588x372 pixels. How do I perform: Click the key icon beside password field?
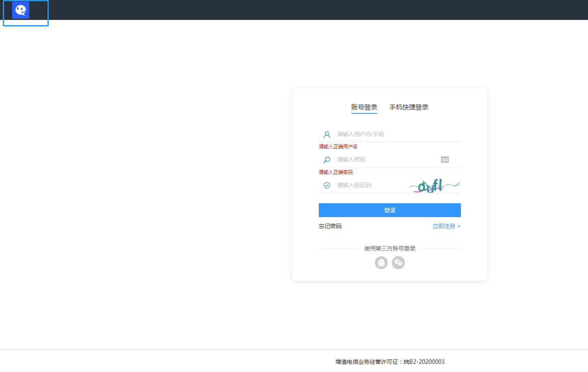(327, 160)
